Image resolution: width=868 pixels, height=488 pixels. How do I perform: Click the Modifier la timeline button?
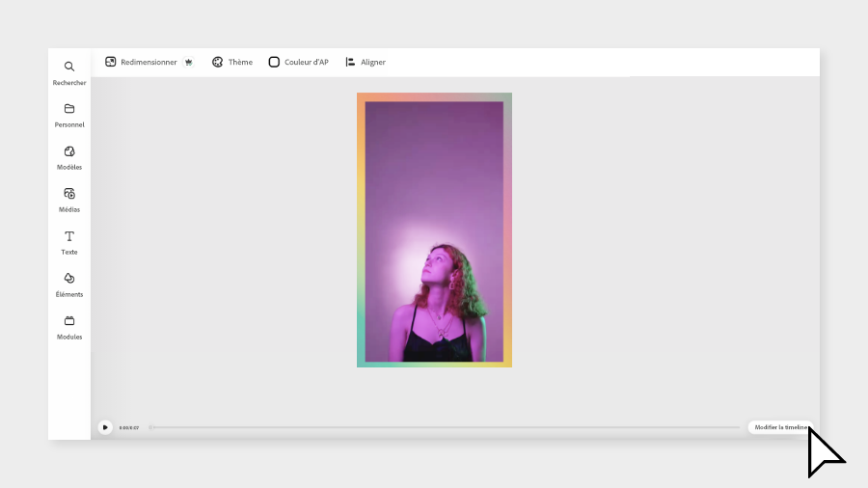coord(780,427)
